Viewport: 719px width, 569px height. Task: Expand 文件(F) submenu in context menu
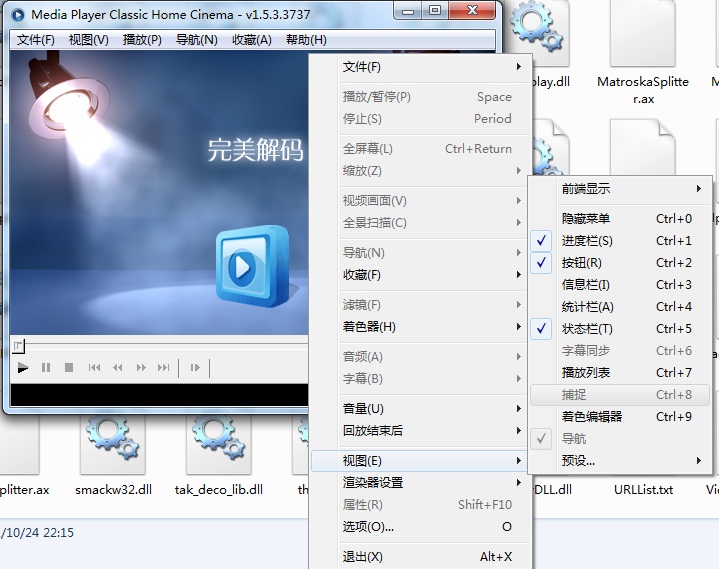coord(420,67)
